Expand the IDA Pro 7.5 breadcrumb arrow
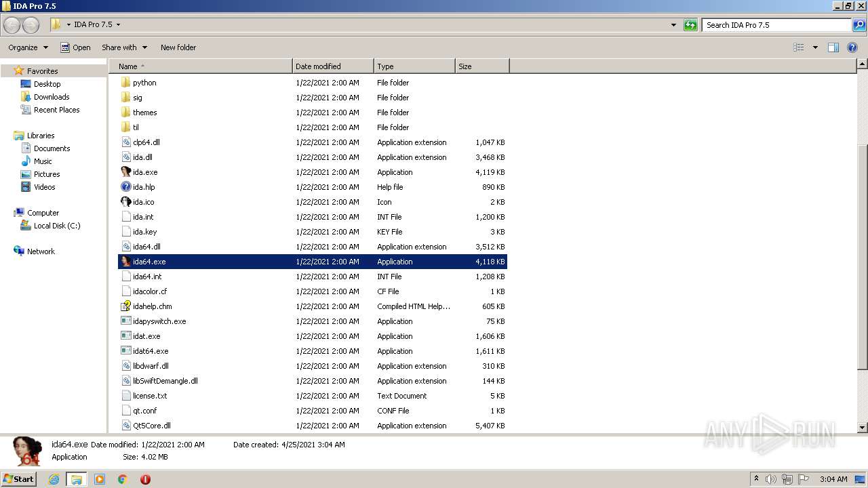The width and height of the screenshot is (868, 488). click(118, 25)
